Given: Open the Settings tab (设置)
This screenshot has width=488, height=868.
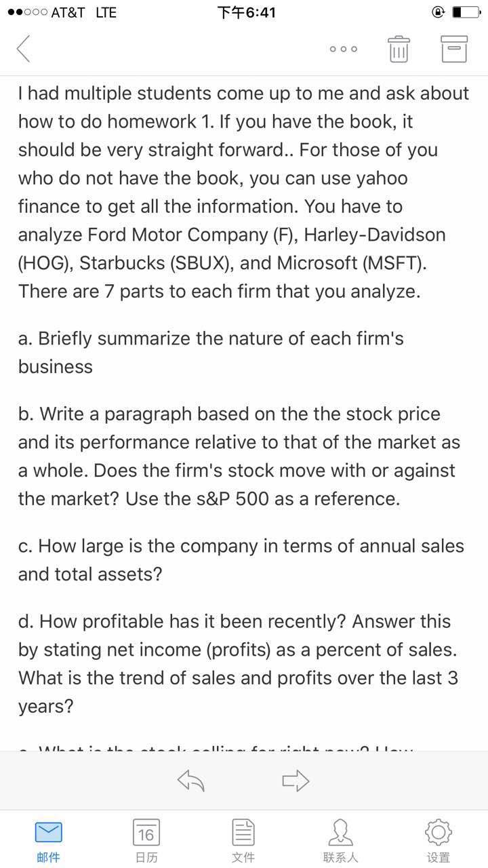Looking at the screenshot, I should click(x=438, y=841).
